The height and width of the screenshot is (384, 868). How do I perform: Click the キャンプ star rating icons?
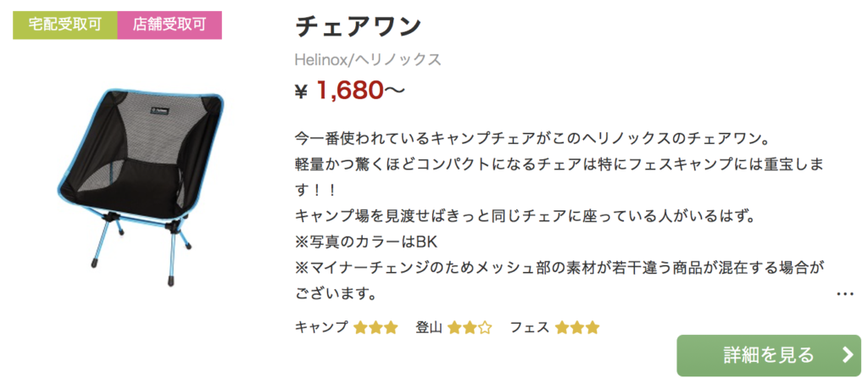coord(376,327)
